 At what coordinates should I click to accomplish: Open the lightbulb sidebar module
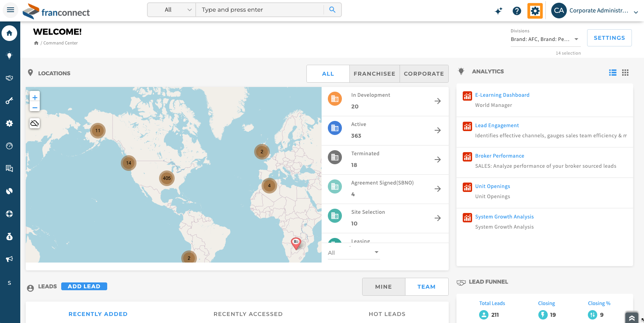[9, 56]
